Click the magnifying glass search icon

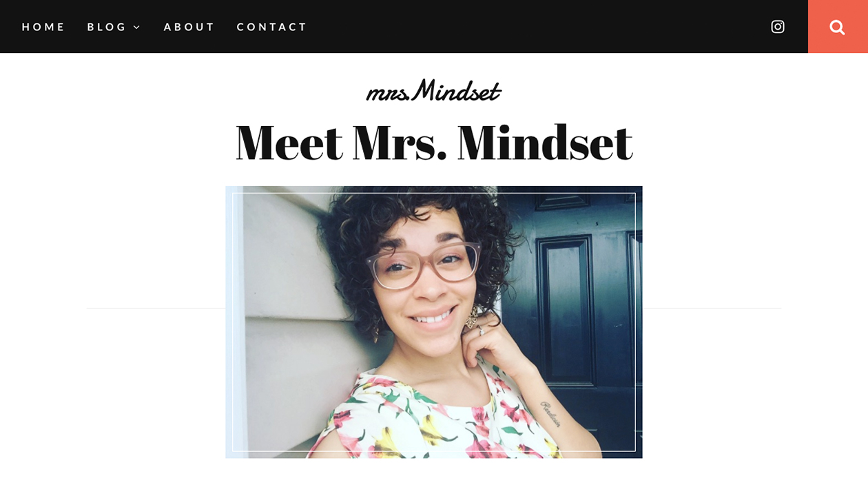[837, 27]
